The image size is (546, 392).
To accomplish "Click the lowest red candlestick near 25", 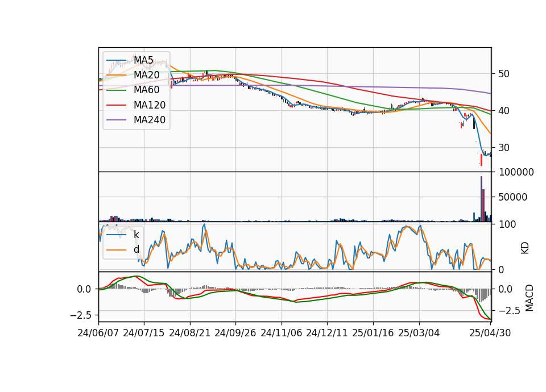I will coord(481,160).
